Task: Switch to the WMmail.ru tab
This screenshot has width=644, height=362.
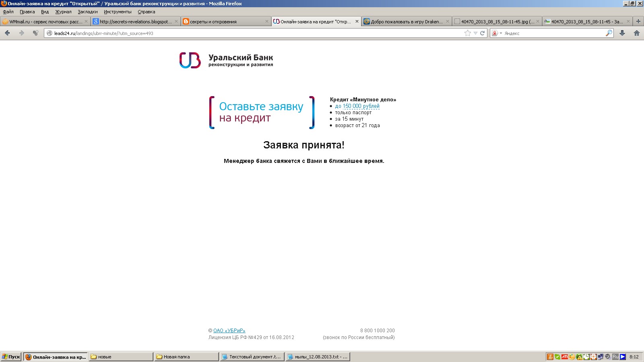Action: pyautogui.click(x=45, y=21)
